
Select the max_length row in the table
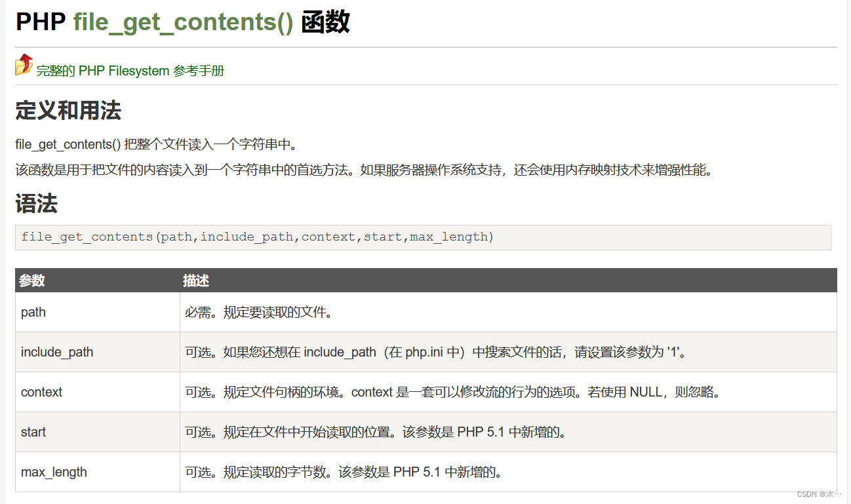(54, 472)
